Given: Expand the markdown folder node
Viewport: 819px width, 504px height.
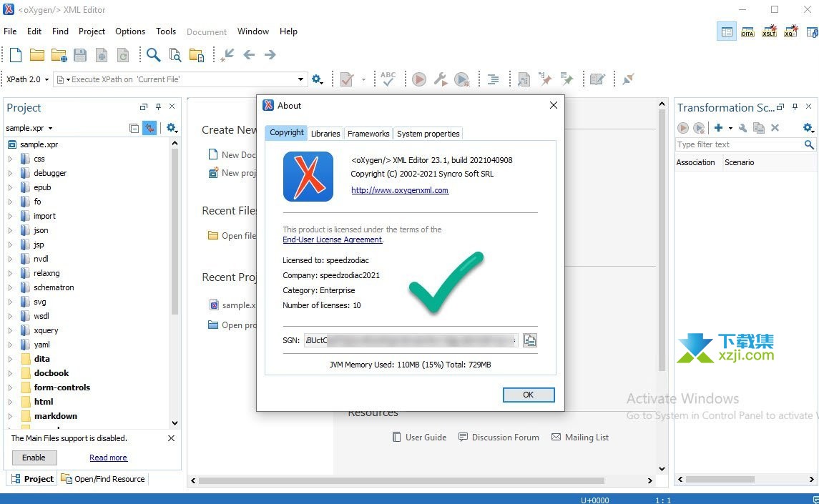Looking at the screenshot, I should 10,416.
